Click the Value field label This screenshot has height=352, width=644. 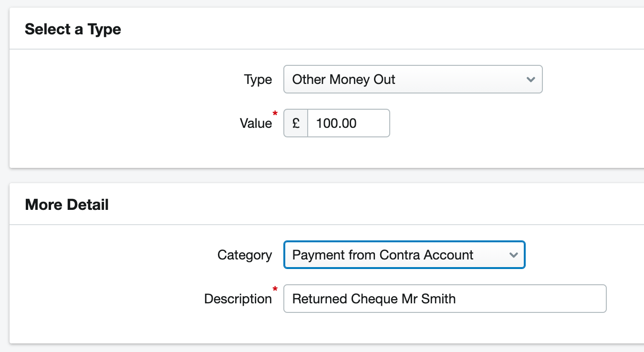[x=256, y=124]
